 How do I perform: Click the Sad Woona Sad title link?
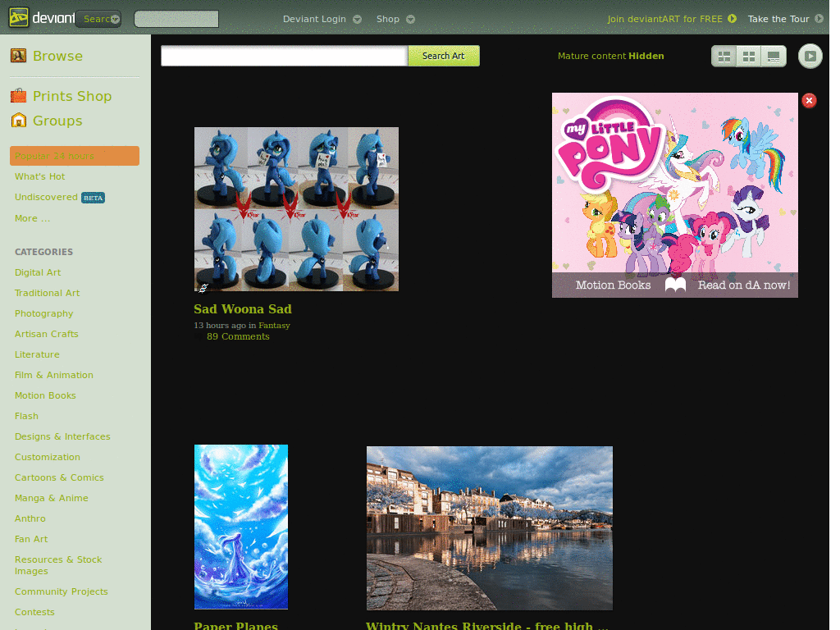coord(243,309)
